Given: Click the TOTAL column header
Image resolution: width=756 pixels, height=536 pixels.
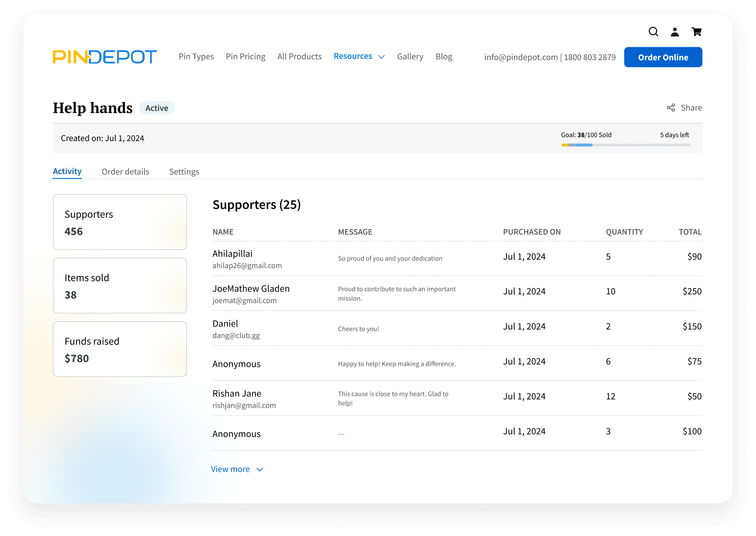Looking at the screenshot, I should [x=690, y=232].
